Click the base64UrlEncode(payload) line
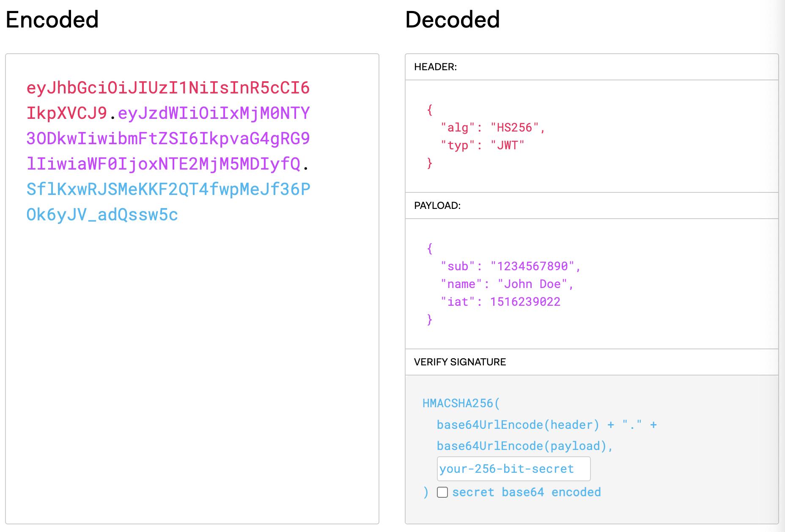 click(525, 446)
